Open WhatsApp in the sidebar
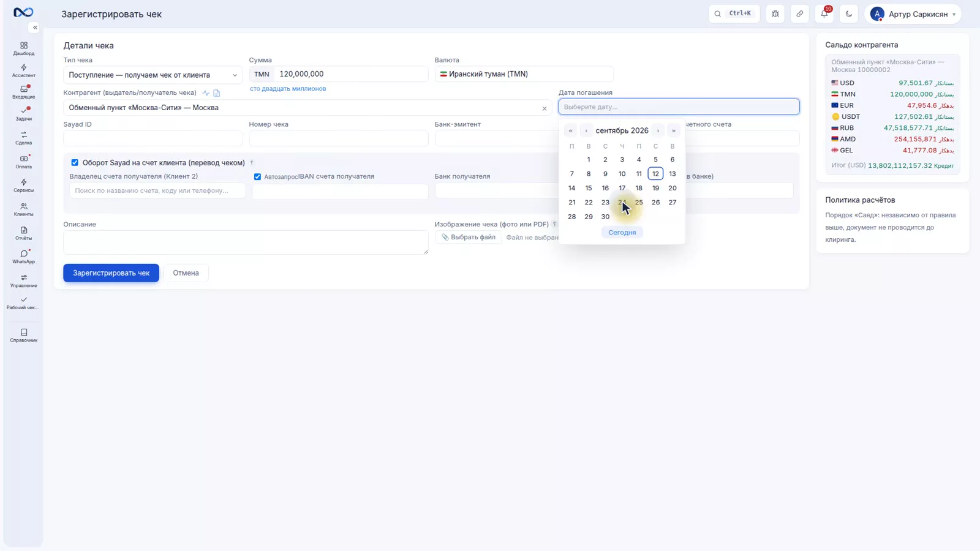Image resolution: width=980 pixels, height=551 pixels. click(x=24, y=257)
